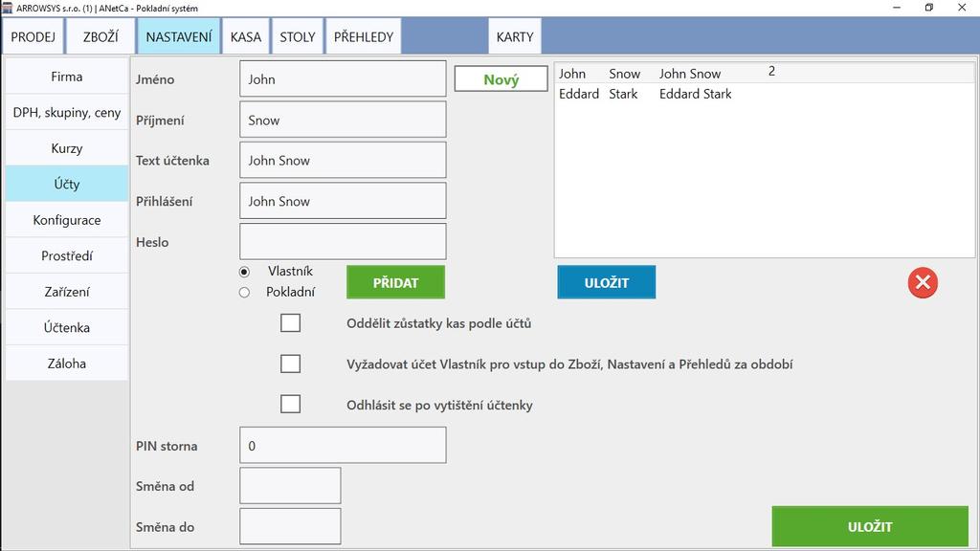Select the Vlastník radio button

click(244, 272)
